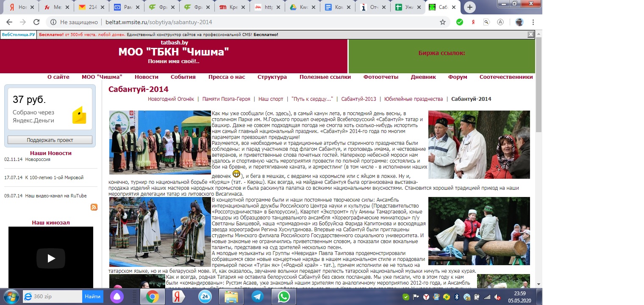The width and height of the screenshot is (644, 305).
Task: Open the photo of musicians with cello
Action: coord(160,232)
